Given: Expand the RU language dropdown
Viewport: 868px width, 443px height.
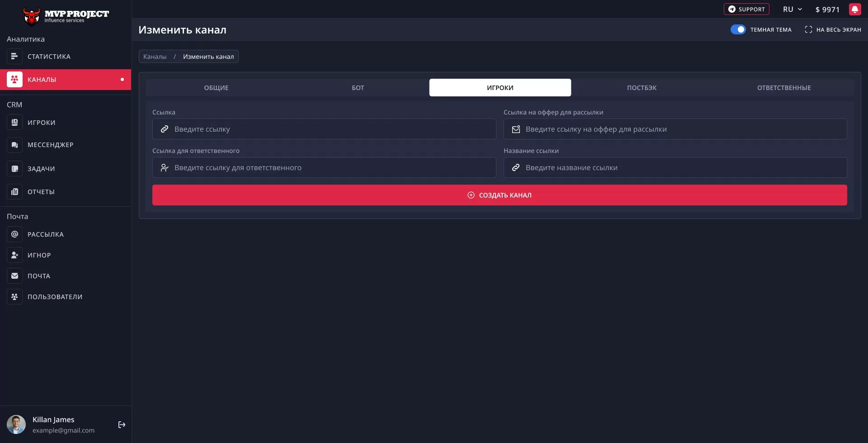Looking at the screenshot, I should click(x=793, y=10).
